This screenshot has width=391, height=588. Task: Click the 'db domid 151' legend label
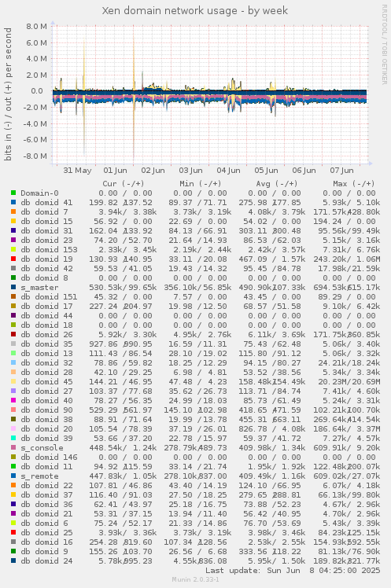[49, 297]
